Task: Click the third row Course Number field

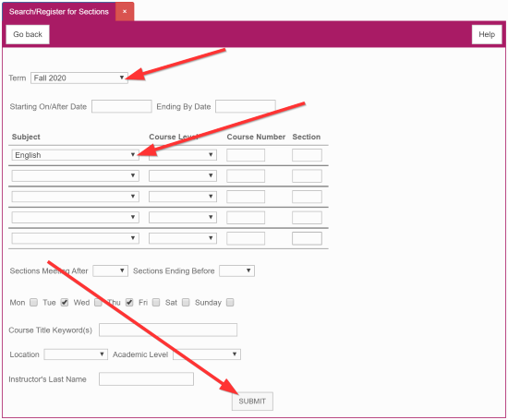Action: pos(246,197)
